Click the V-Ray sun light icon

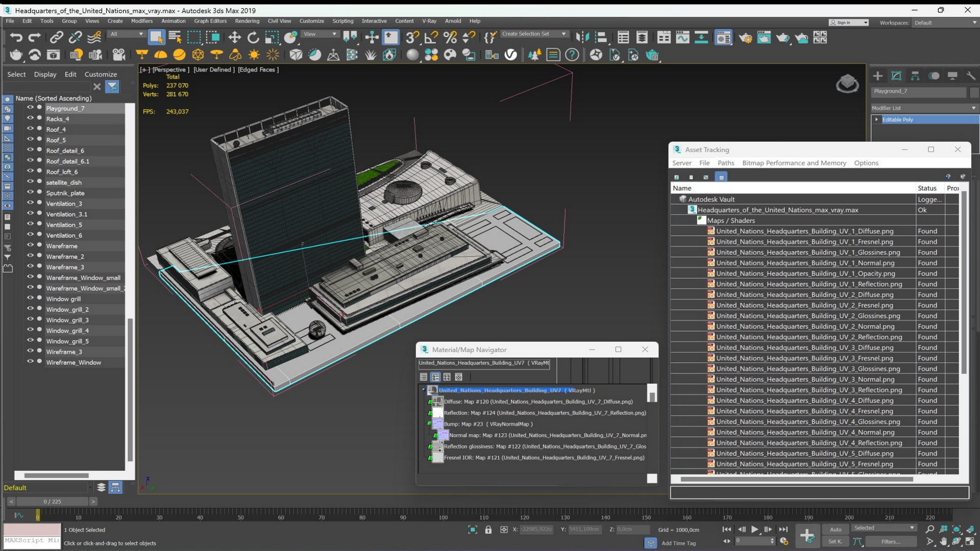point(254,55)
